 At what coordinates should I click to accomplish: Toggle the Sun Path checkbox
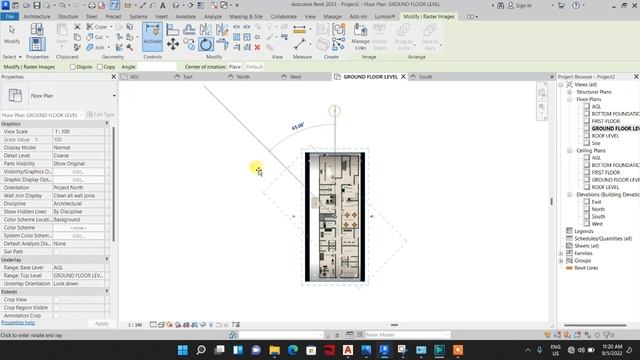pos(57,252)
